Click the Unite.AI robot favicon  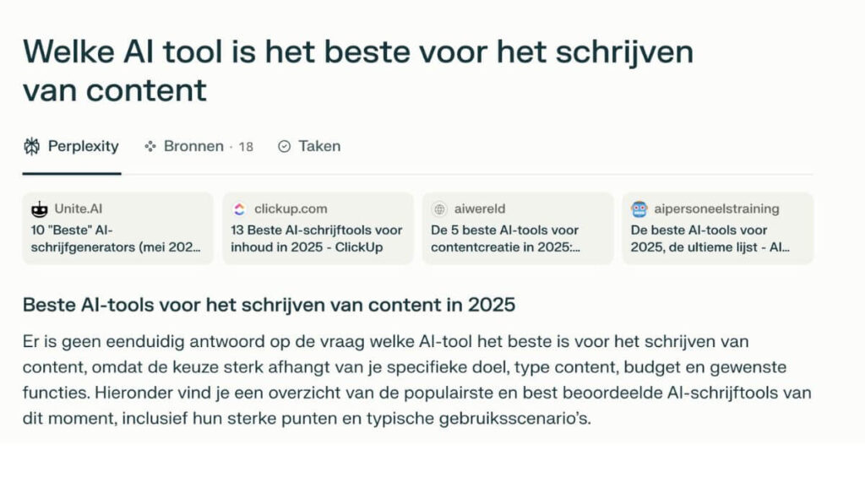point(39,209)
